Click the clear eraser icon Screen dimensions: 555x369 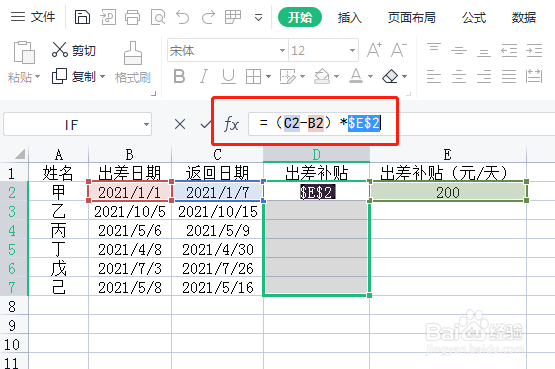coord(390,76)
